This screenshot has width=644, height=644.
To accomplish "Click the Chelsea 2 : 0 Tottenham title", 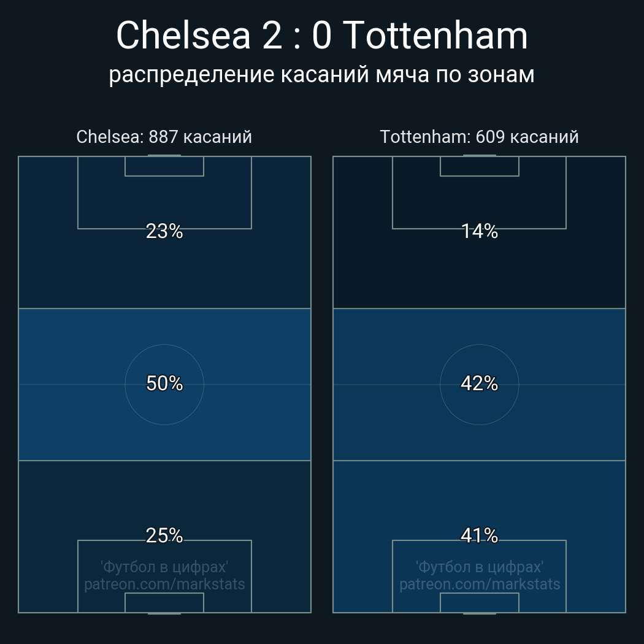I will 322,36.
